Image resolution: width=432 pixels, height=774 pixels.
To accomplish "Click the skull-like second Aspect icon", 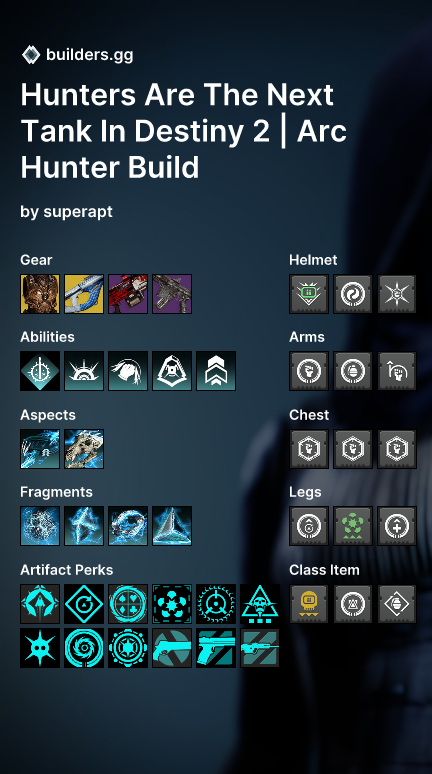I will pos(84,449).
